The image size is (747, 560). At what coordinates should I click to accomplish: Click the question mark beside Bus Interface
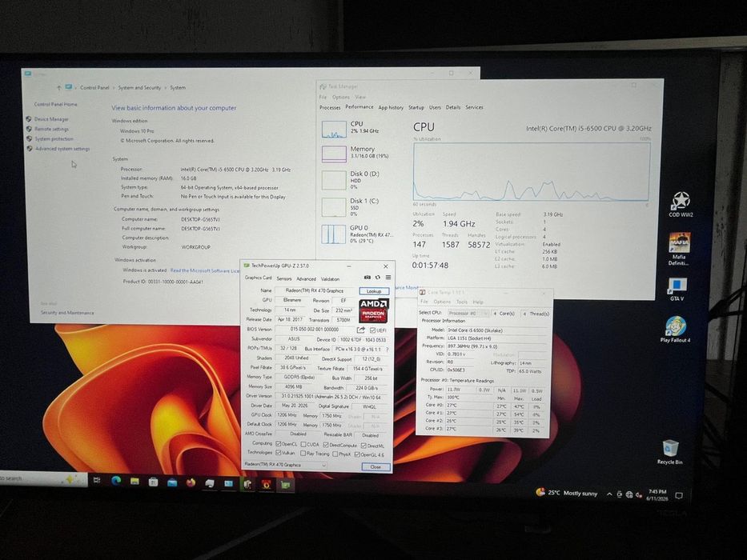coord(387,349)
